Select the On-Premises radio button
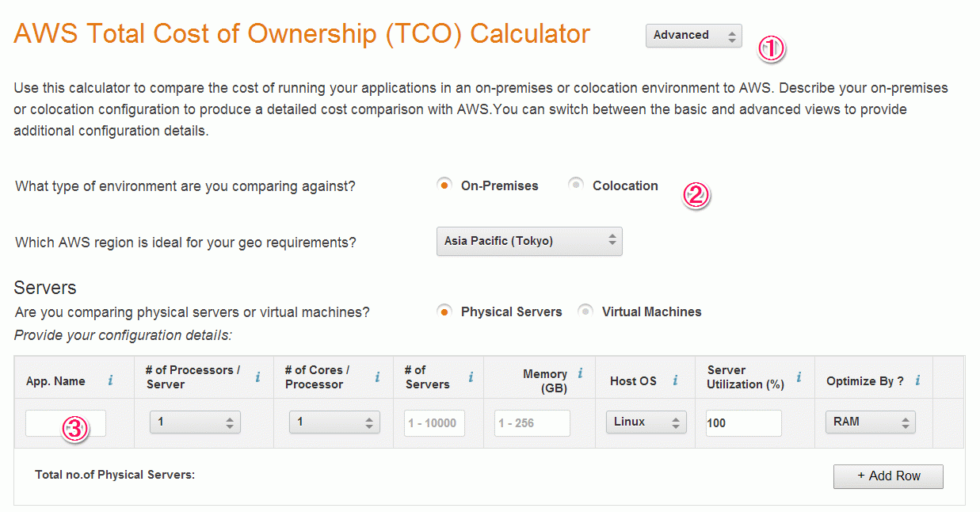Screen dimensions: 980x512 (444, 185)
